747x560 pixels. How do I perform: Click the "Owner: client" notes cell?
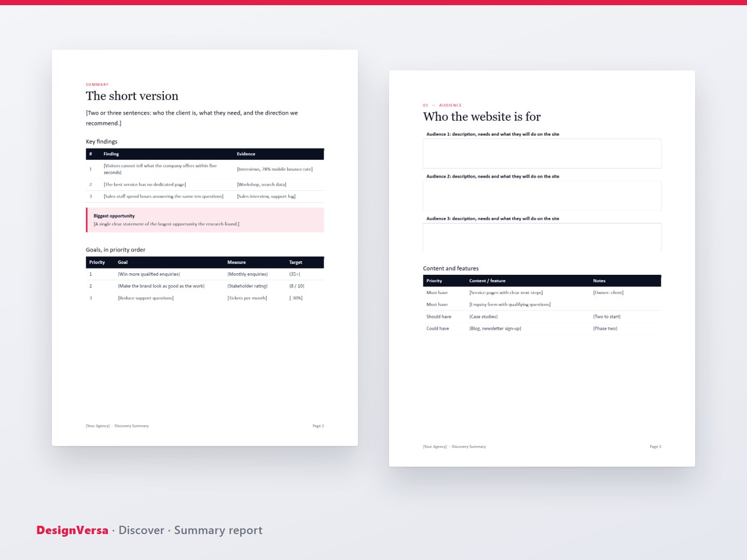(x=608, y=293)
